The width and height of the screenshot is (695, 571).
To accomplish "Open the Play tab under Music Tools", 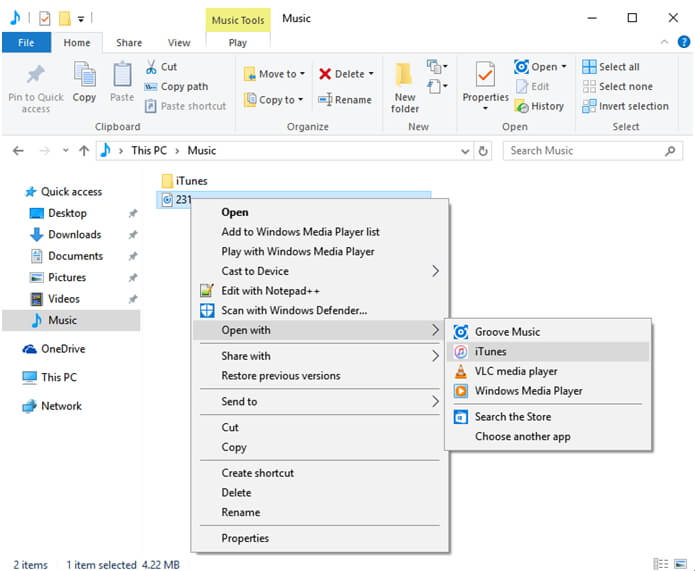I will pyautogui.click(x=238, y=43).
